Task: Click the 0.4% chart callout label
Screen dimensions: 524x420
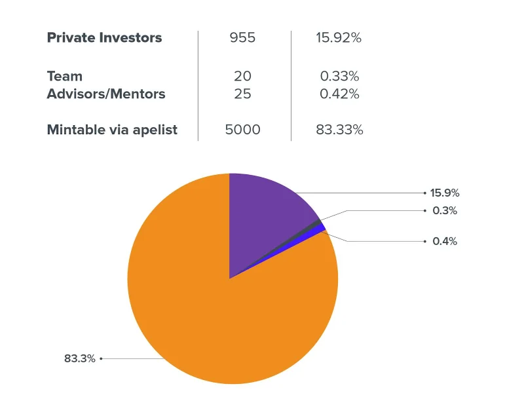Action: pos(445,241)
